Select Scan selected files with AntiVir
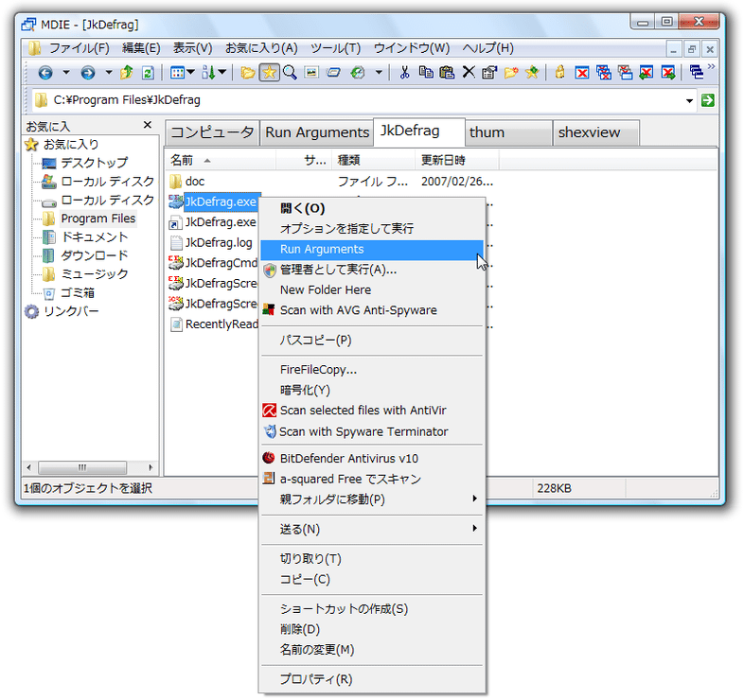The width and height of the screenshot is (744, 700). [x=372, y=411]
